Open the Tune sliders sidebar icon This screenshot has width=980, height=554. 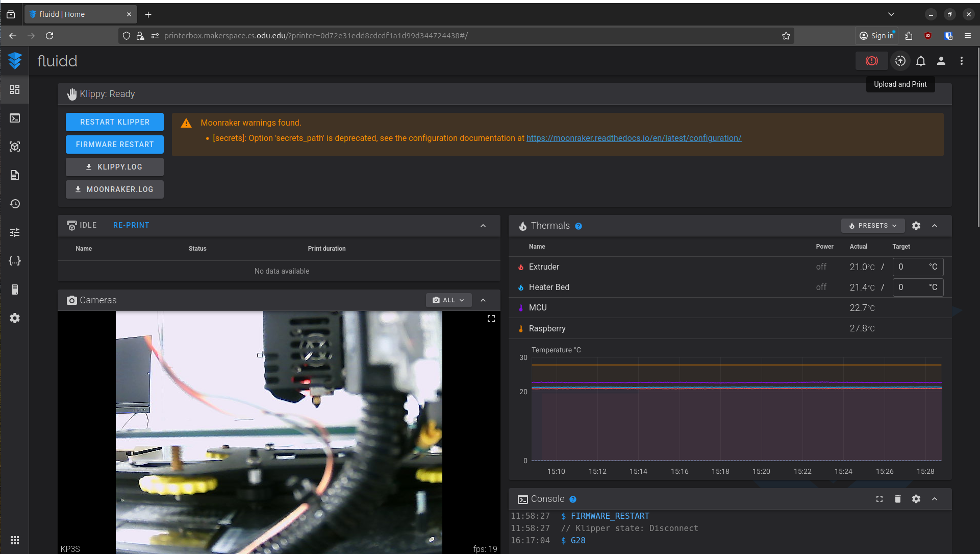(x=15, y=232)
